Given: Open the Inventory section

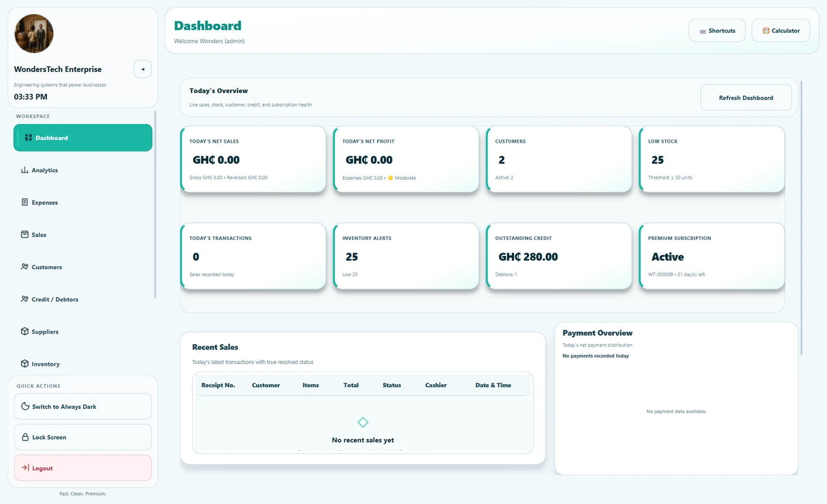Looking at the screenshot, I should pyautogui.click(x=83, y=363).
